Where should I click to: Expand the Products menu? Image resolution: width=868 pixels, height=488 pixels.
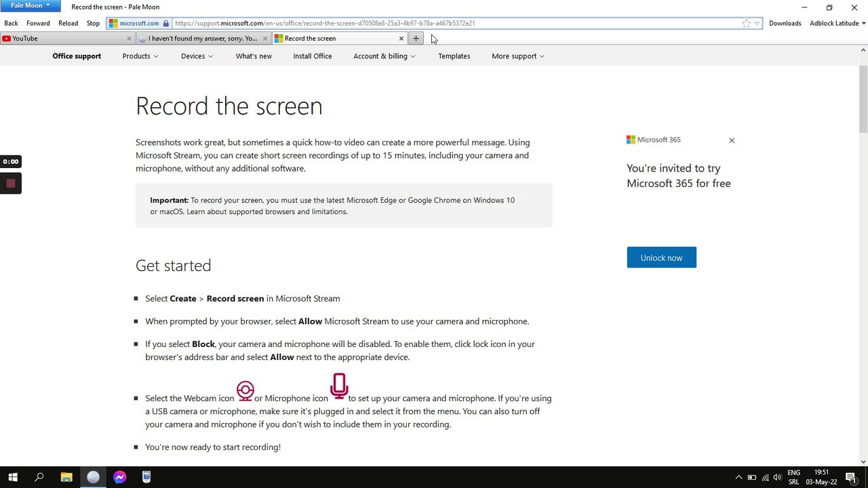(140, 56)
